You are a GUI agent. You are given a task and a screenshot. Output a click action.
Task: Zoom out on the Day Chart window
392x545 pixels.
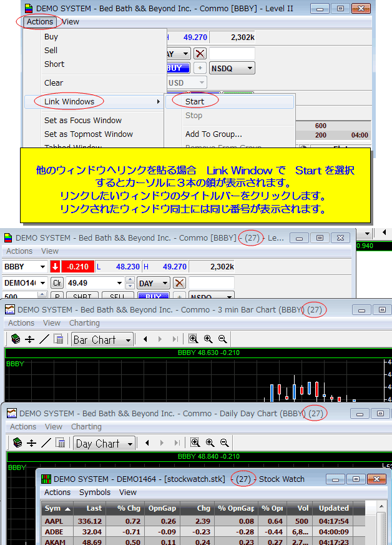(x=225, y=442)
